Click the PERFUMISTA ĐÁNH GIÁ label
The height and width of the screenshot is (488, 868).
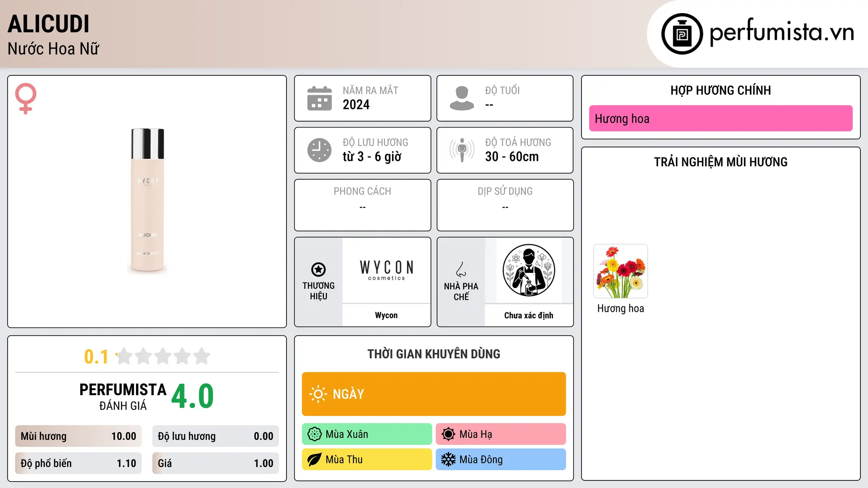point(123,397)
